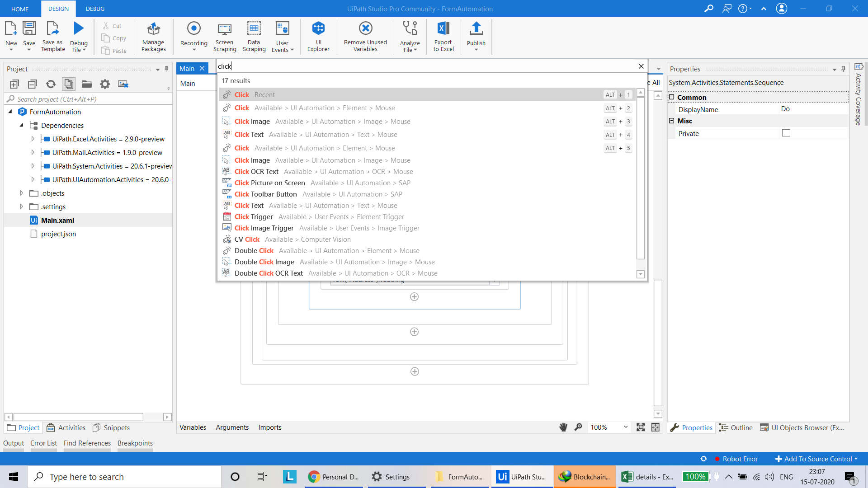Open Snippets panel tab
Screen dimensions: 868x488
point(111,428)
